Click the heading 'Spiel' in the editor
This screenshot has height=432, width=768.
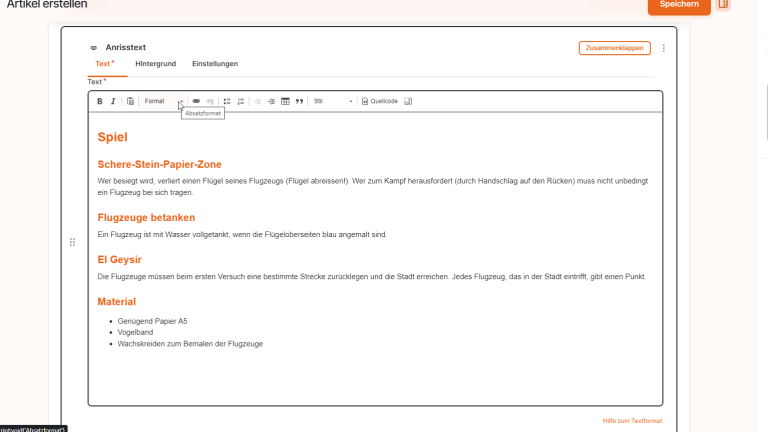coord(113,137)
